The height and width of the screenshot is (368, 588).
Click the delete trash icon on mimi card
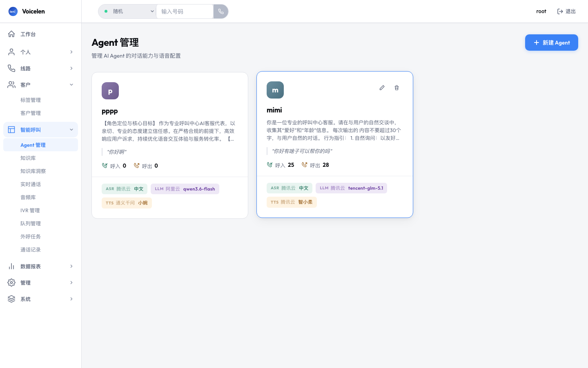click(396, 88)
